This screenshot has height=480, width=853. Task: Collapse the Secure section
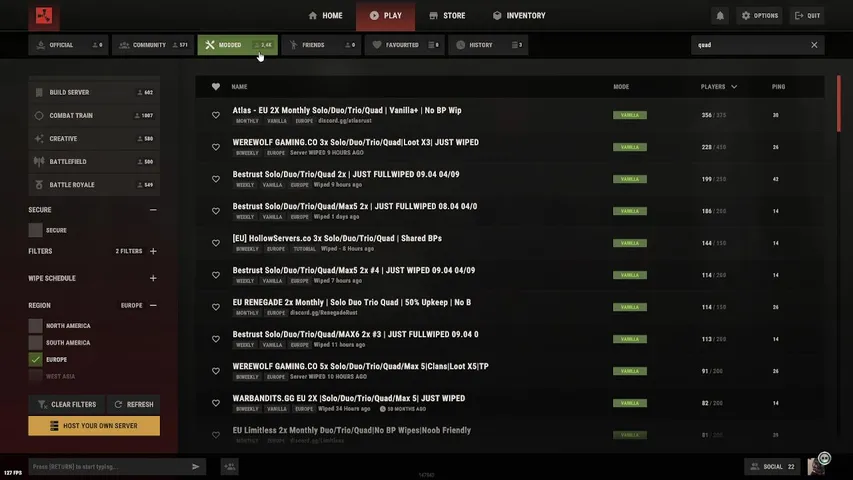(153, 210)
